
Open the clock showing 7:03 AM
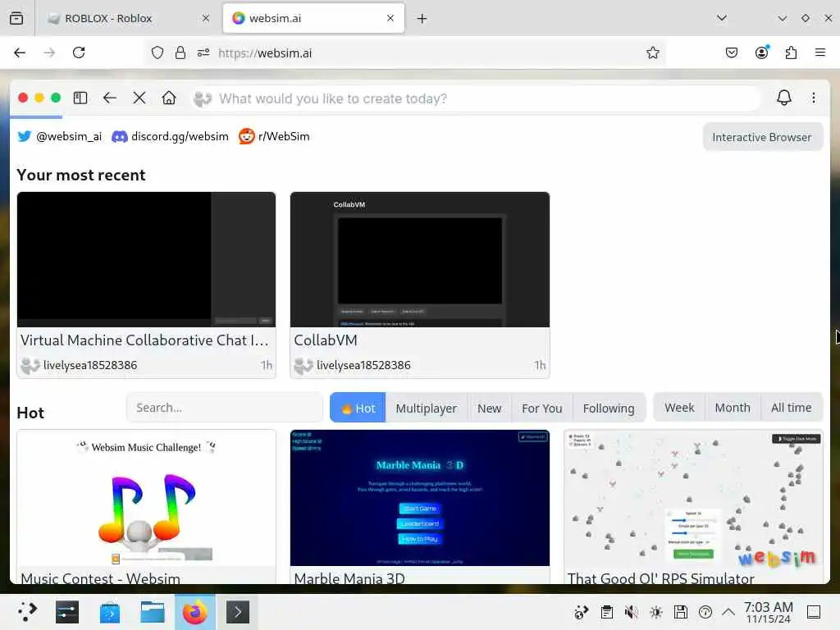click(x=768, y=612)
